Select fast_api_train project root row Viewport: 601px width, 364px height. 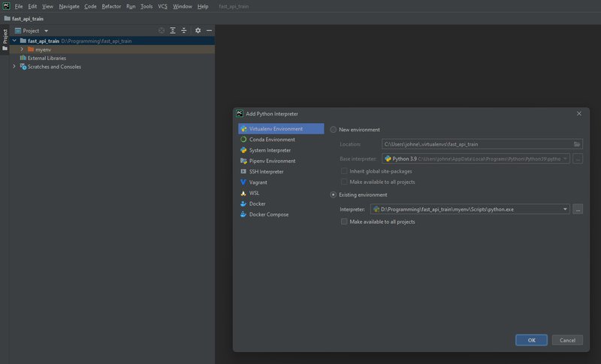click(112, 41)
